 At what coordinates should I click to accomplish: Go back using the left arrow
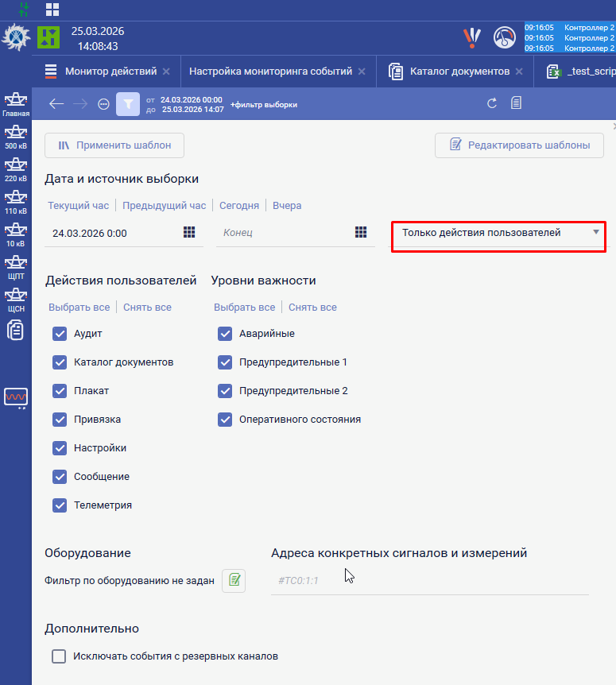pos(56,104)
